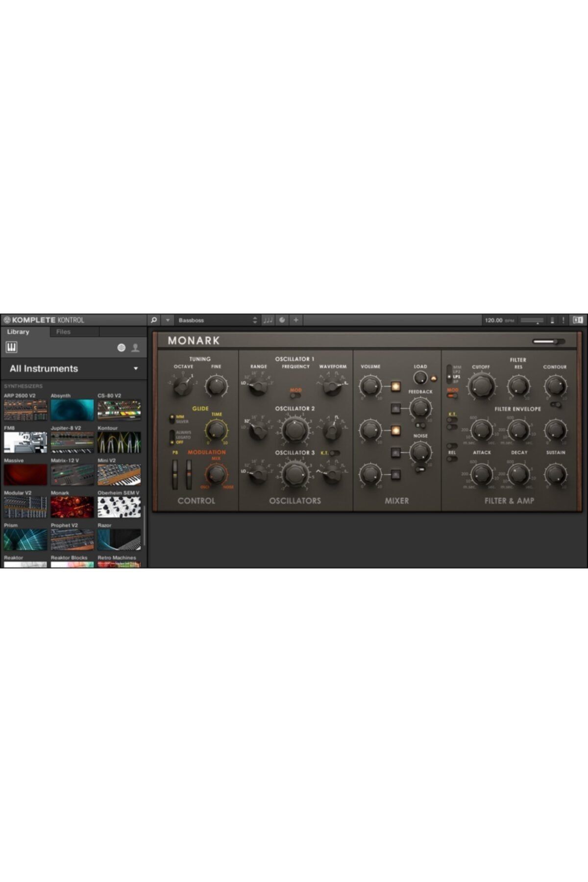Load the Prism instrument thumbnail
The image size is (588, 882).
coord(25,539)
